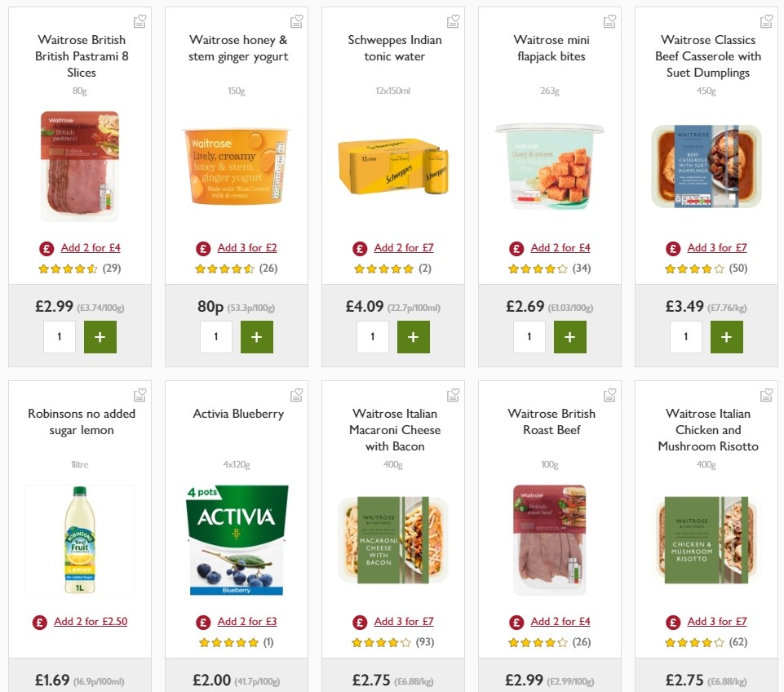The height and width of the screenshot is (692, 784).
Task: Save Schweppes Indian tonic water for later
Action: (x=453, y=20)
